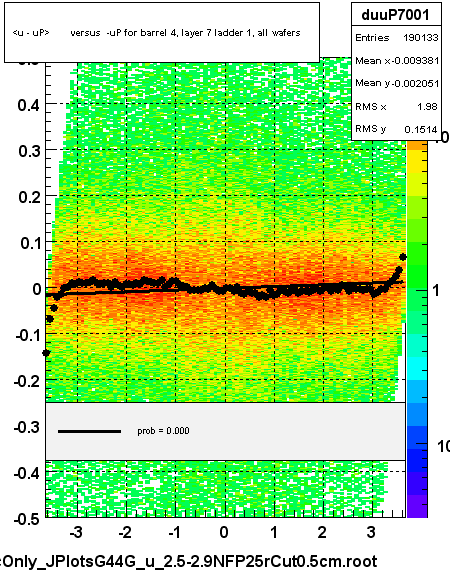The image size is (450, 575).
Task: Click the x-axis label 2
Action: (322, 532)
